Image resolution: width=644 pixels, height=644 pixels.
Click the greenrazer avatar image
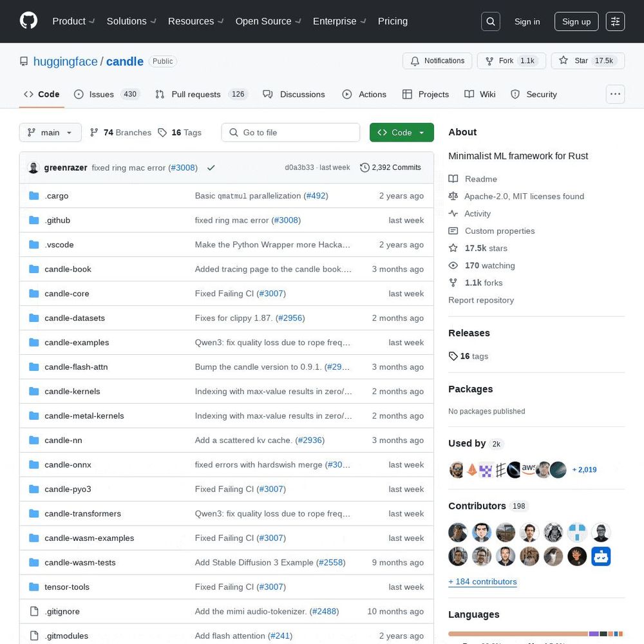[x=33, y=167]
